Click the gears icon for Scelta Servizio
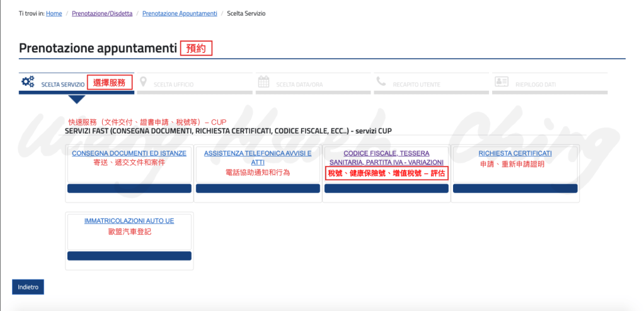This screenshot has height=311, width=644. point(28,82)
